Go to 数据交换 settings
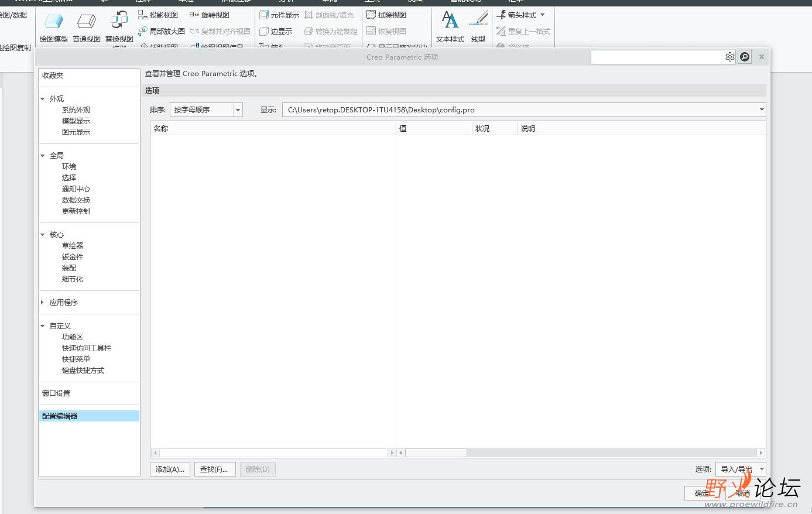812x514 pixels. 76,200
